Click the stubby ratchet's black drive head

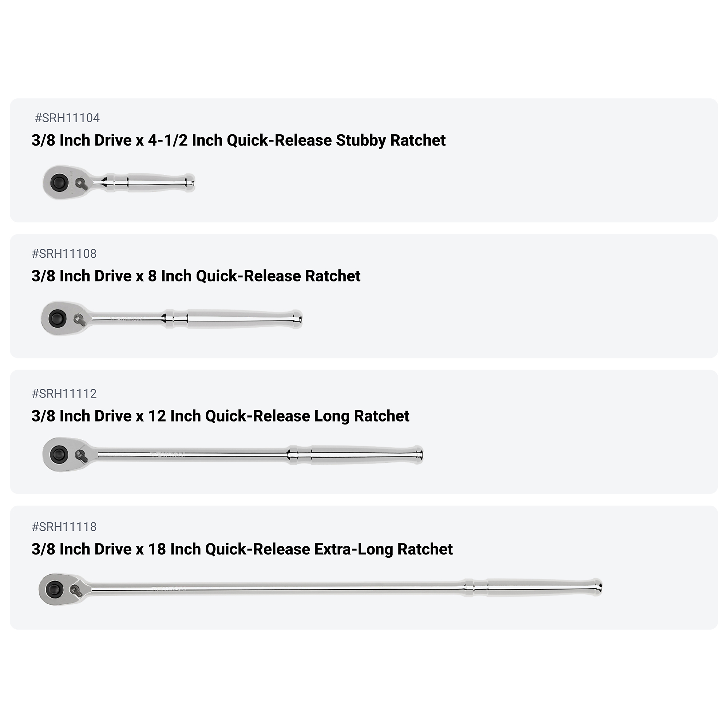coord(59,183)
